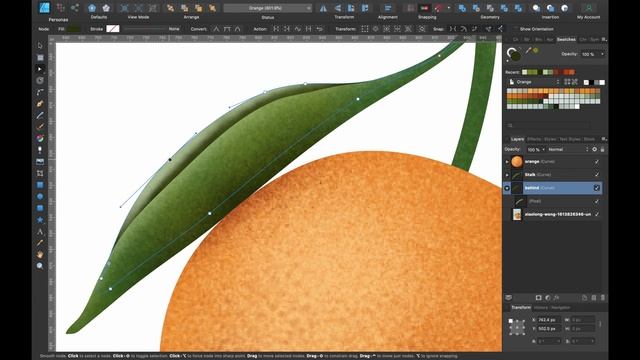Screen dimensions: 640x360
Task: Select the Corner tool
Action: tap(40, 92)
